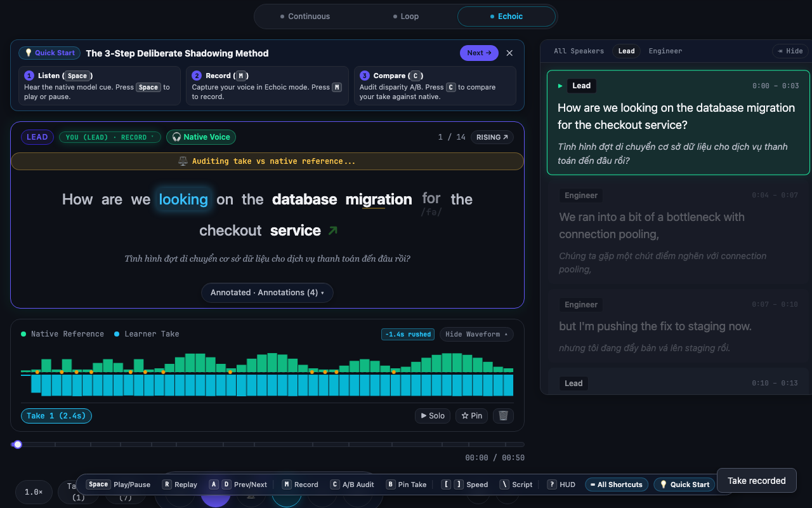Screen dimensions: 812x508
Task: Play the Lead line at 0:00
Action: tap(560, 86)
